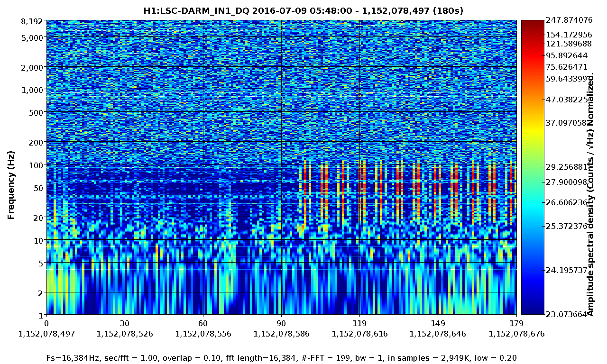Click the footer parameters text starting Fs=16,384Hz

pyautogui.click(x=281, y=358)
